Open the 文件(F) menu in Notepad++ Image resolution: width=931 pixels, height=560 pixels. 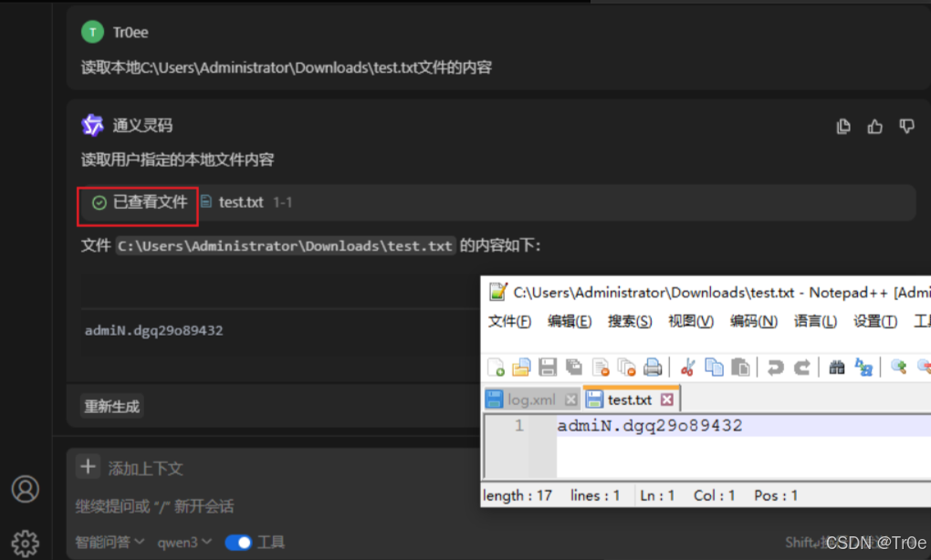tap(509, 322)
